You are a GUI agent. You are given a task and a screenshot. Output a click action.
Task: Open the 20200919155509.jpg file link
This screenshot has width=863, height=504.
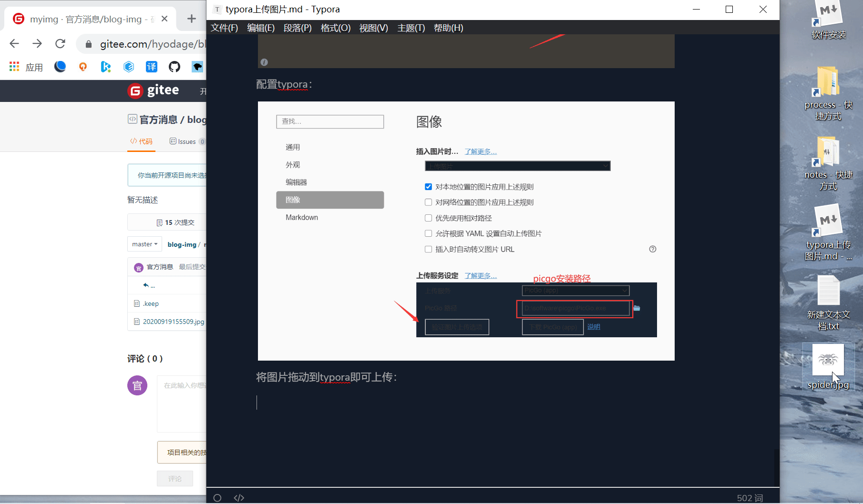coord(173,322)
